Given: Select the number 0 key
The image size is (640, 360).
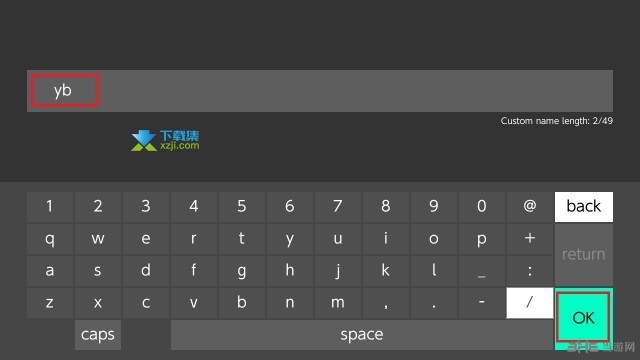Looking at the screenshot, I should coord(482,207).
